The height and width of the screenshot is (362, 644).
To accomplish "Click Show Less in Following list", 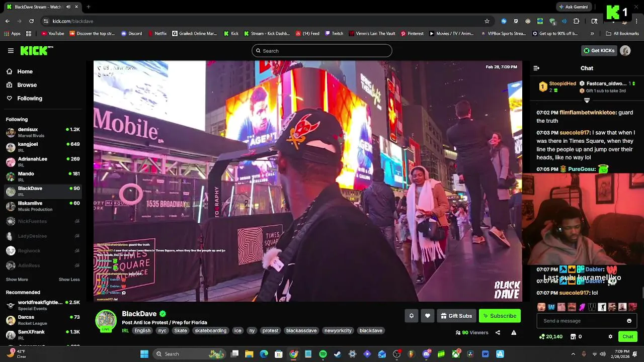I will pos(69,280).
